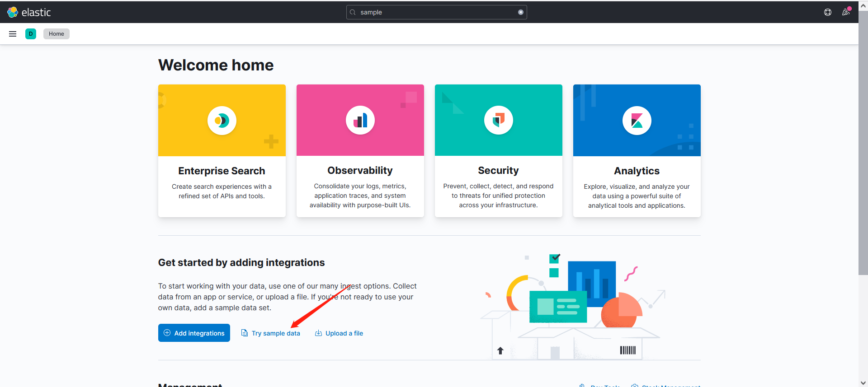Click the Analytics description text
868x387 pixels.
(x=637, y=196)
